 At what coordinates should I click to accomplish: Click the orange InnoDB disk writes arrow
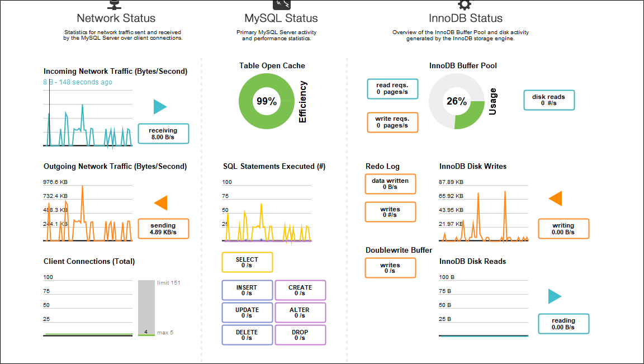tap(555, 198)
